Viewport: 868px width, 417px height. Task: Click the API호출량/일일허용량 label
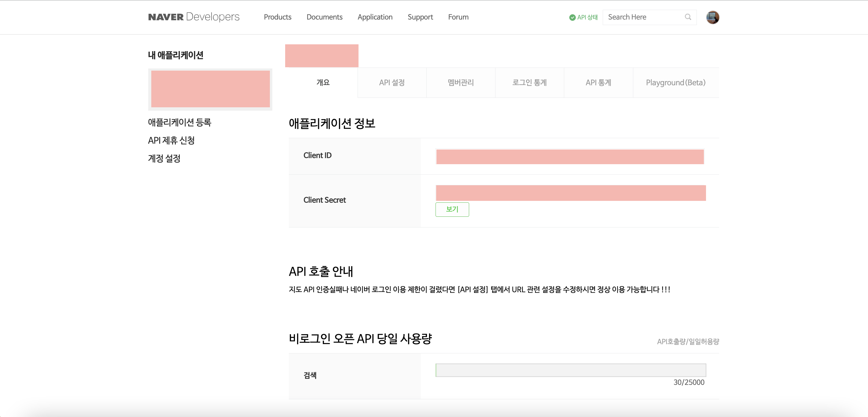688,341
